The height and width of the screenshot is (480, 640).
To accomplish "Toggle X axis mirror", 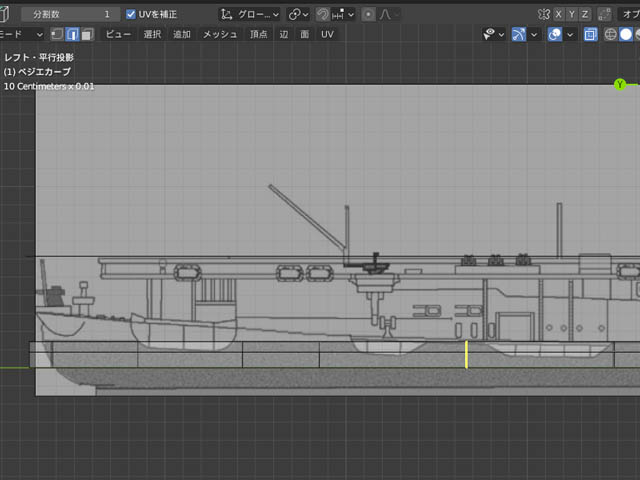I will [x=559, y=15].
